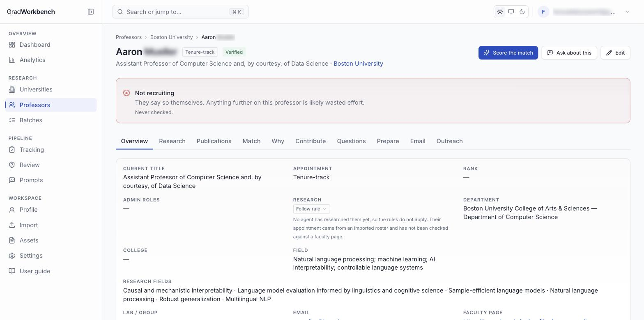This screenshot has width=644, height=320.
Task: Switch to dark theme
Action: (x=522, y=12)
